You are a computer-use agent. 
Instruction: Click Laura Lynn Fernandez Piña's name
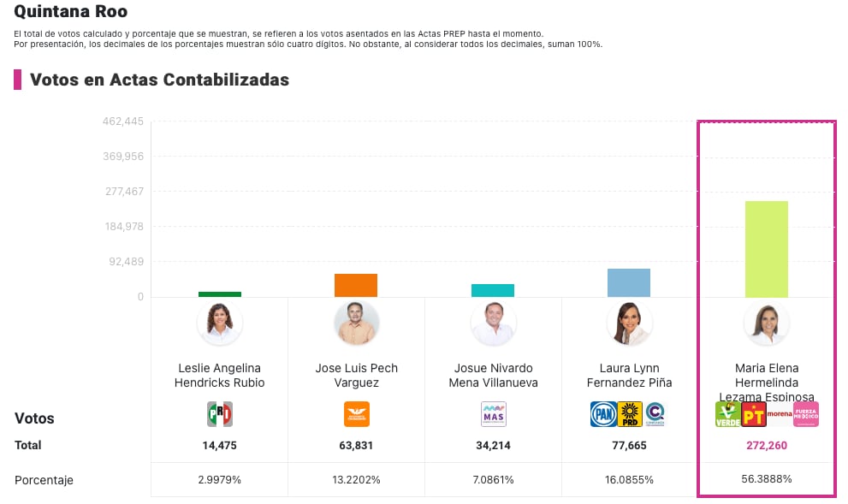click(x=630, y=376)
